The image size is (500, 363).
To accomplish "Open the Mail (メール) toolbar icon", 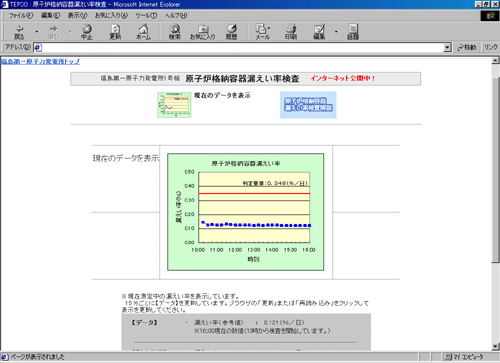I will pos(262,32).
